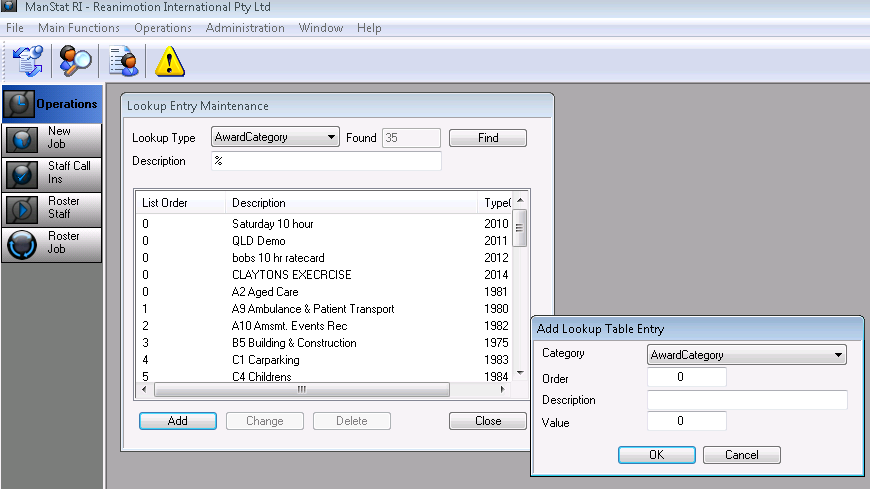The height and width of the screenshot is (489, 870).
Task: Click the refresh/sync arrows toolbar icon
Action: [x=27, y=61]
